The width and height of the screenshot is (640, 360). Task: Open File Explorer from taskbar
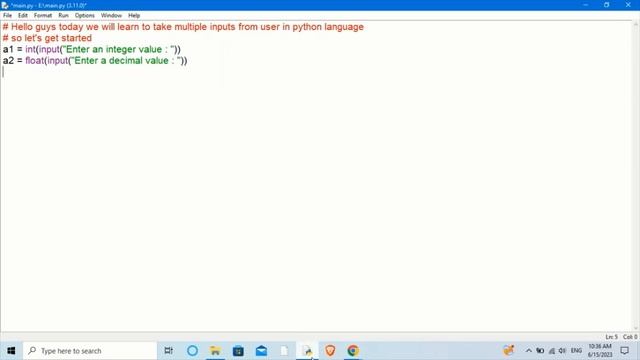click(215, 351)
